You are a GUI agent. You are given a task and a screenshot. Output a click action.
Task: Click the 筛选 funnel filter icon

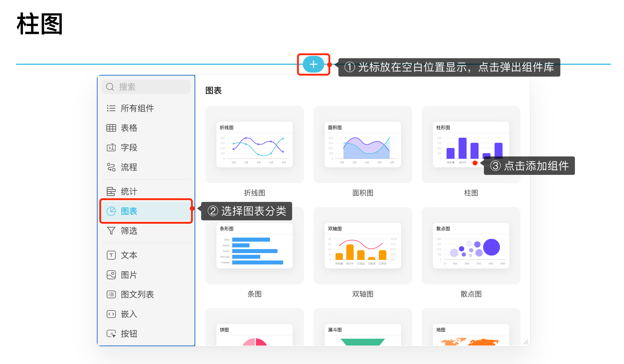point(111,231)
